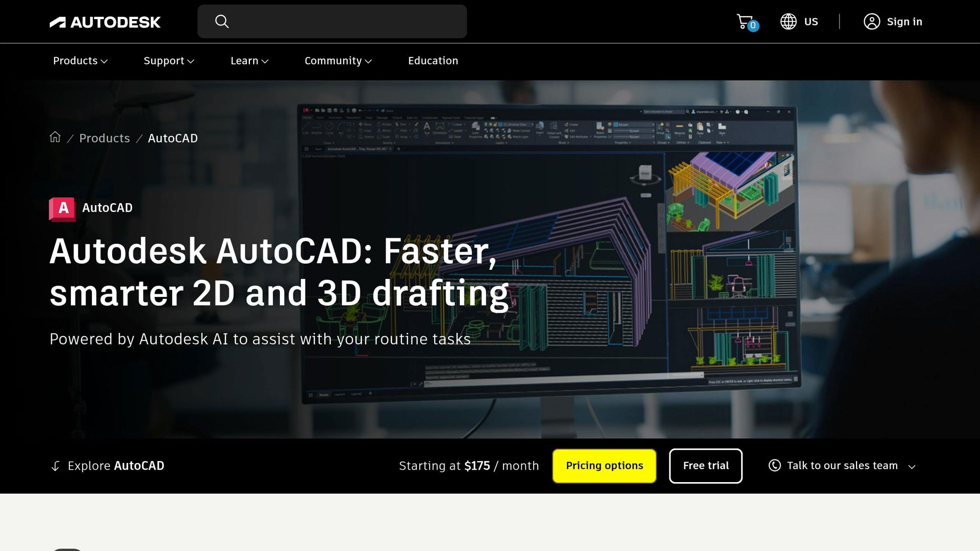Click the search magnifier icon
The height and width of the screenshot is (551, 980).
click(222, 22)
